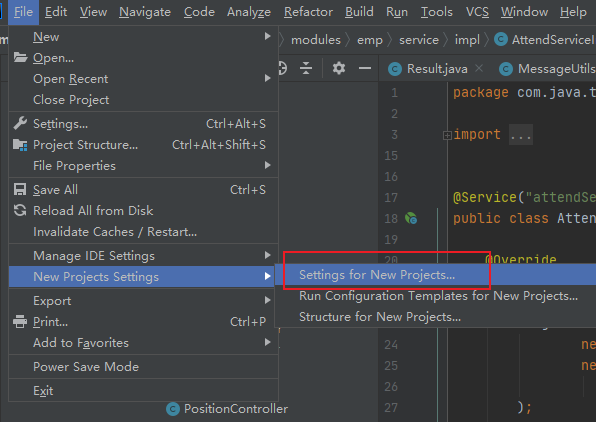
Task: Open the Window menu
Action: [524, 12]
